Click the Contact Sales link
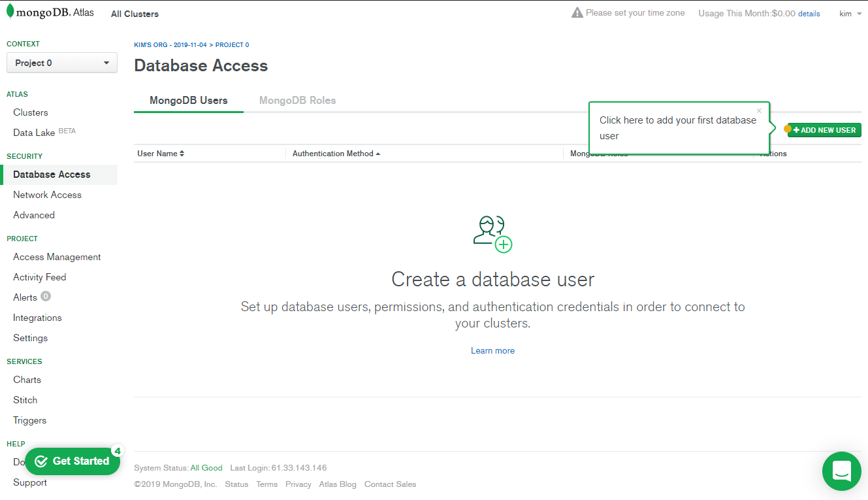 [390, 484]
